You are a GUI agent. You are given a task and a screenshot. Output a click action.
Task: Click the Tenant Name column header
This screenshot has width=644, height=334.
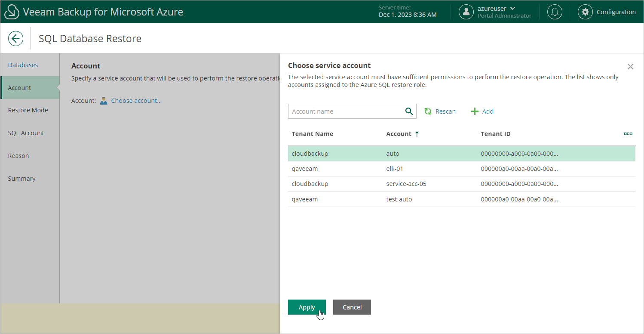tap(313, 134)
